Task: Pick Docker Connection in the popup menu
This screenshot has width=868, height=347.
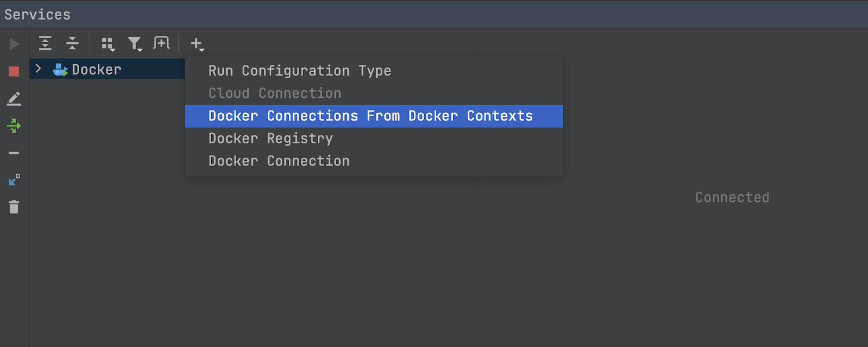Action: click(x=279, y=161)
